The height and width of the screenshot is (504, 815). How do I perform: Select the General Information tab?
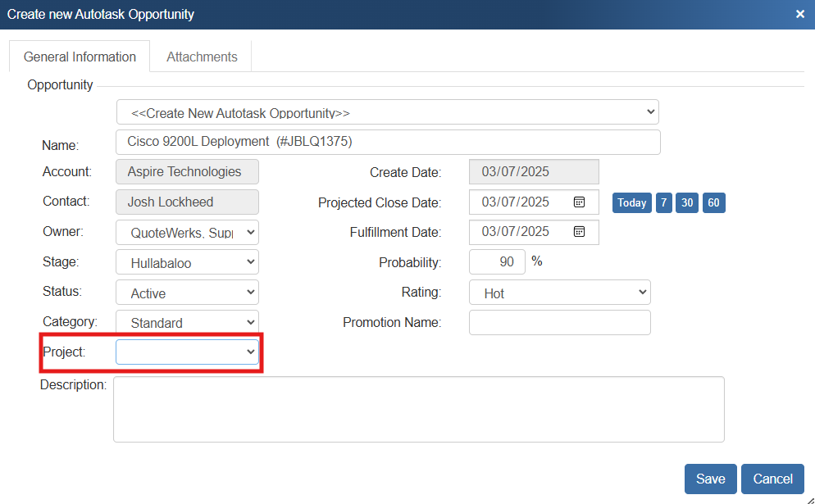pos(80,57)
